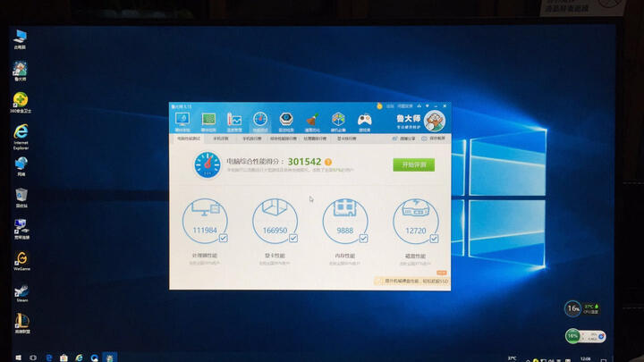
Task: Click the disk score circle 12720
Action: [x=416, y=222]
